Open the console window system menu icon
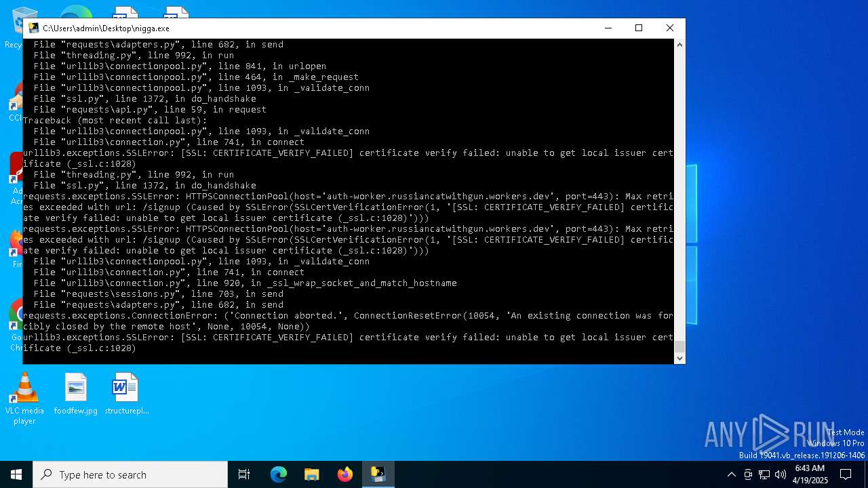Screen dimensions: 868x488 point(33,28)
